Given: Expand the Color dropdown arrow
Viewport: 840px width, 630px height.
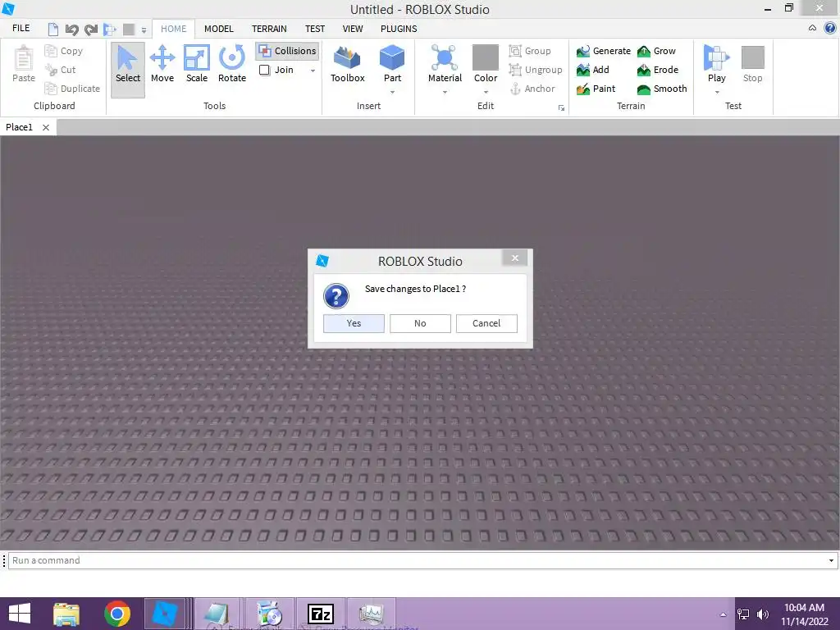Looking at the screenshot, I should pyautogui.click(x=486, y=92).
